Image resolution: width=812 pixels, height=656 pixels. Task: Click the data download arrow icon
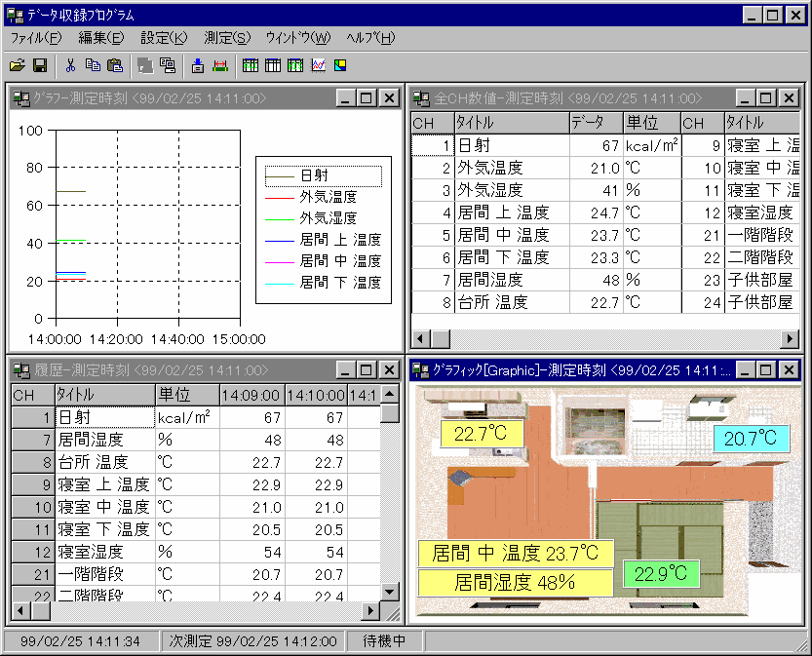coord(198,65)
